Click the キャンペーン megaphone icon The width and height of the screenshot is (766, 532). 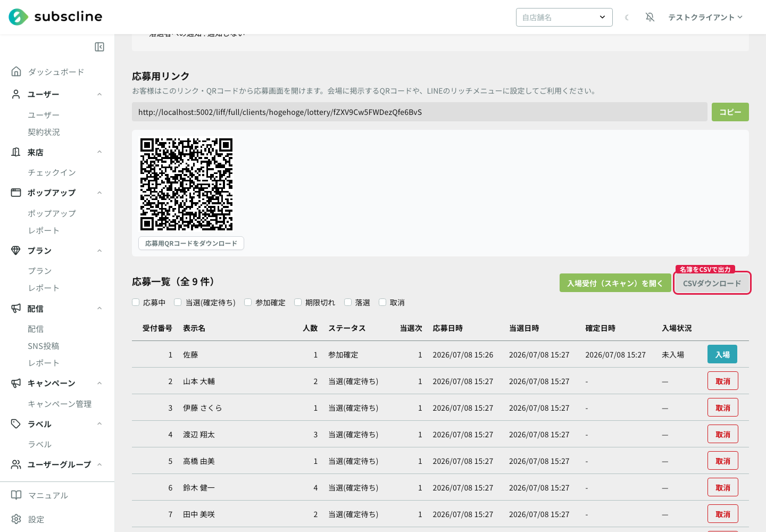tap(16, 383)
